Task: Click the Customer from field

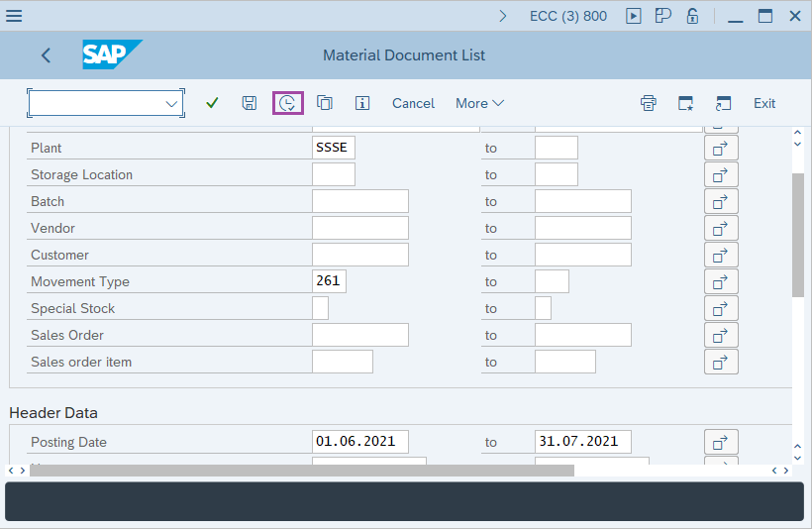Action: click(x=359, y=255)
